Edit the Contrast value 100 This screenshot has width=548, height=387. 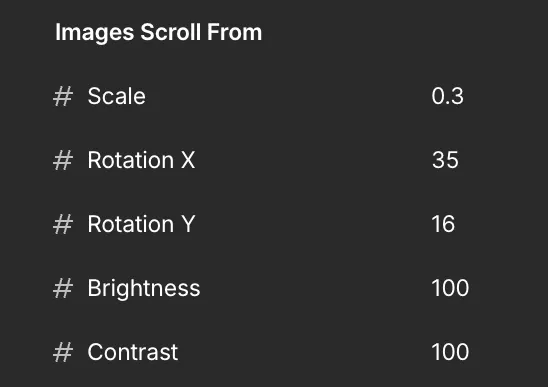pyautogui.click(x=450, y=352)
